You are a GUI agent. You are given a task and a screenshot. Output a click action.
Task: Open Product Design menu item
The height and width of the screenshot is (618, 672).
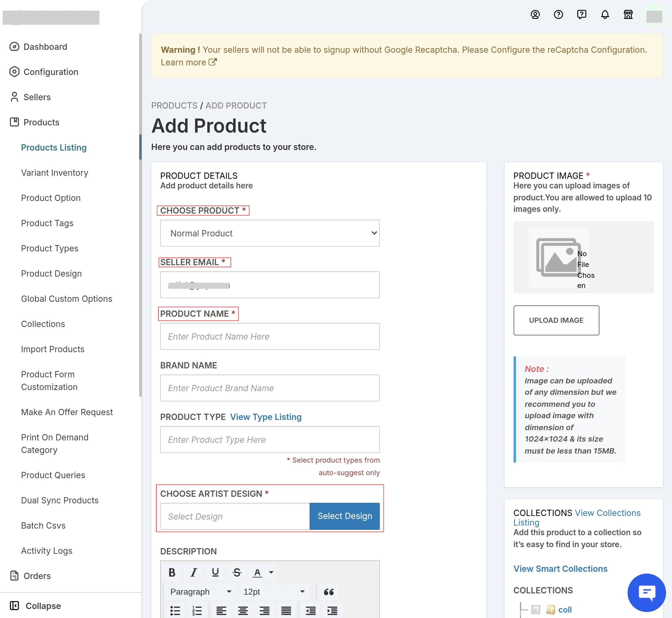point(52,274)
